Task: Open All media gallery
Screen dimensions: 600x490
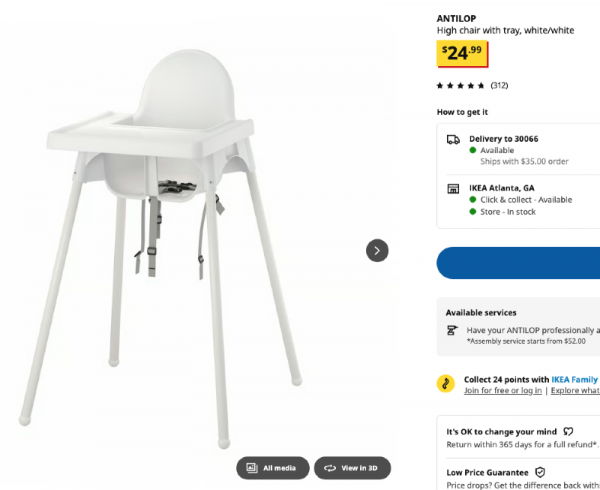Action: (272, 468)
